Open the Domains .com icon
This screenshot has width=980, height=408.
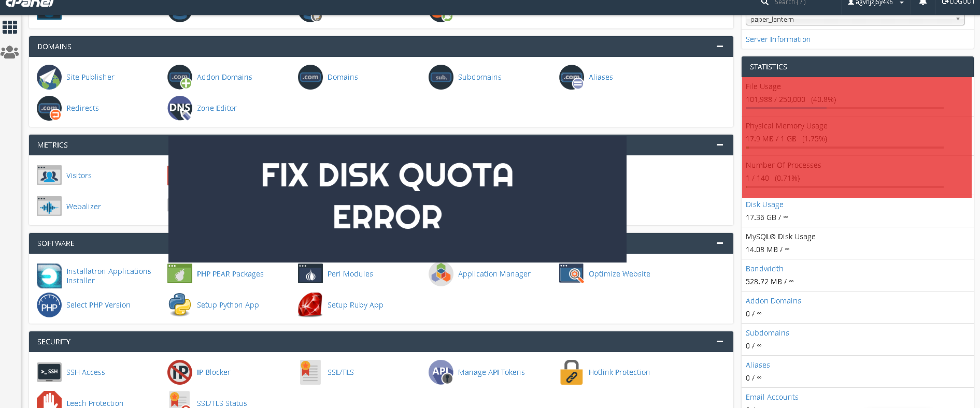click(x=310, y=77)
